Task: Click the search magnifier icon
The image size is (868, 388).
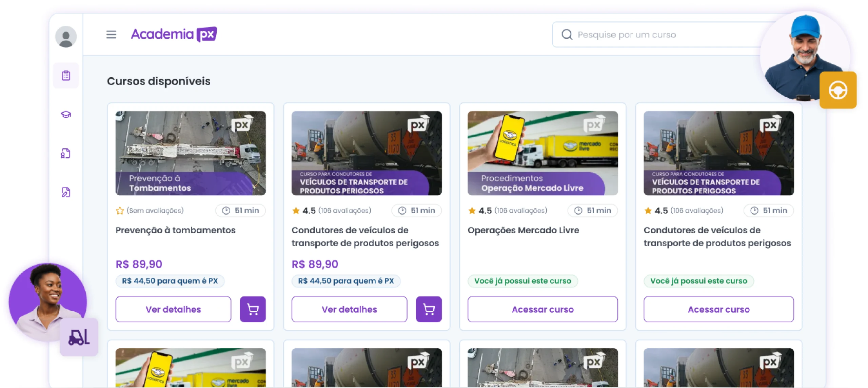Action: pyautogui.click(x=567, y=35)
